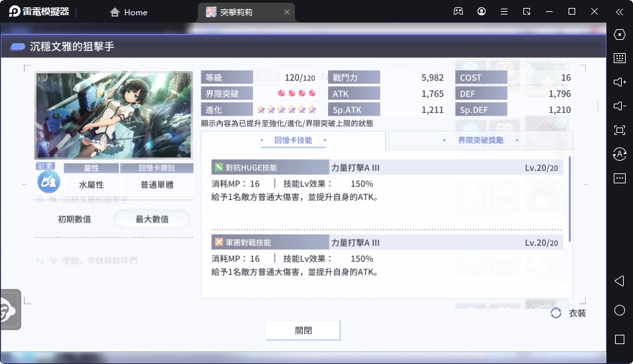Click the 等級 120/120 level text
633x364 pixels.
300,78
